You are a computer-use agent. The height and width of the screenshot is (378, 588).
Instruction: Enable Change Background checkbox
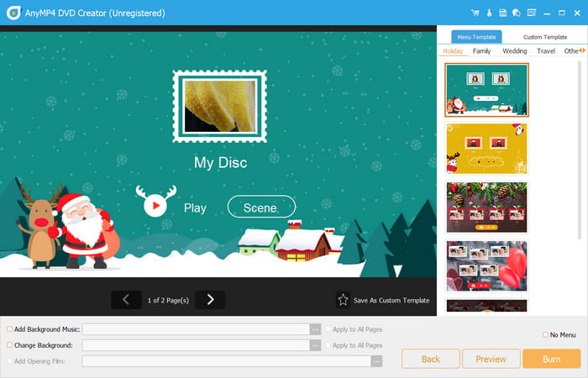(x=10, y=345)
